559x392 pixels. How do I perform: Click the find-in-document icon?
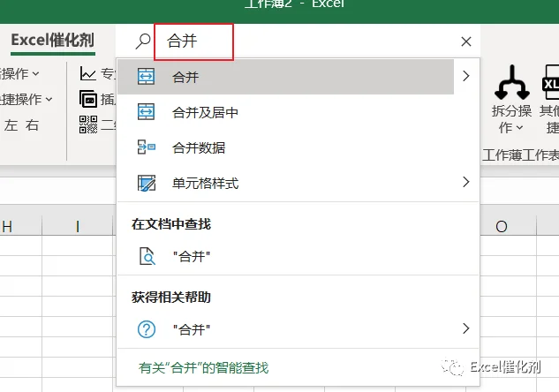(147, 256)
